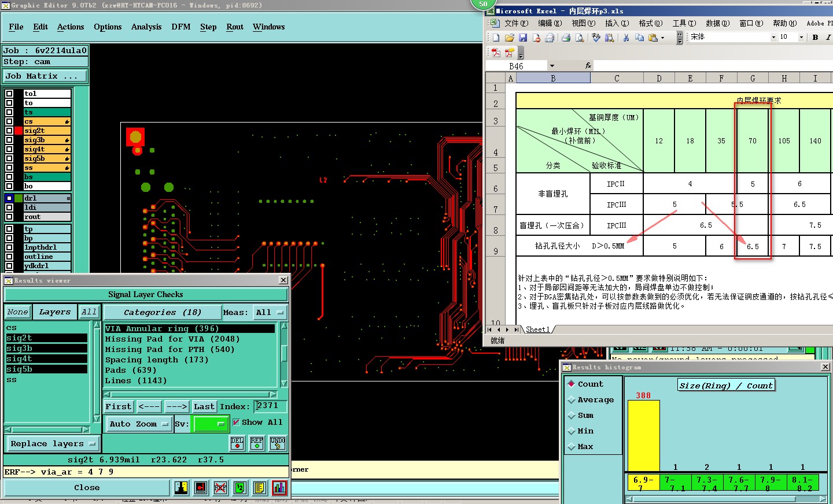
Task: Expand the Meas All dropdown
Action: (x=270, y=313)
